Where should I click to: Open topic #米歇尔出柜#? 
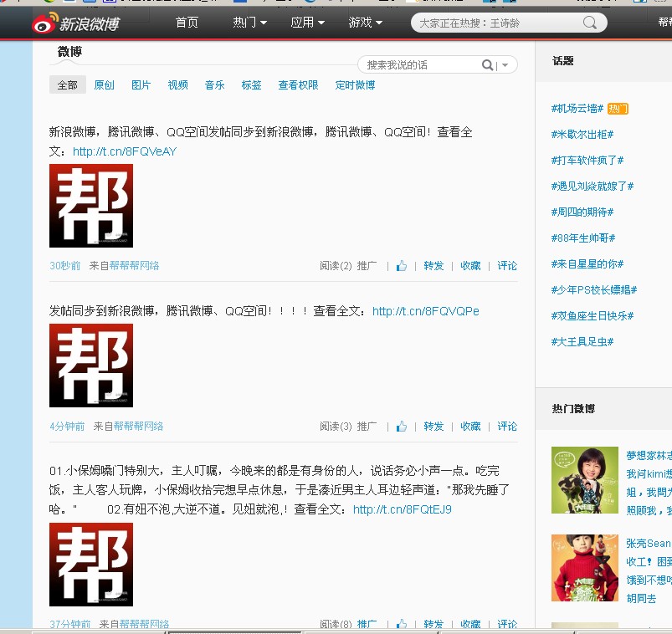click(582, 135)
